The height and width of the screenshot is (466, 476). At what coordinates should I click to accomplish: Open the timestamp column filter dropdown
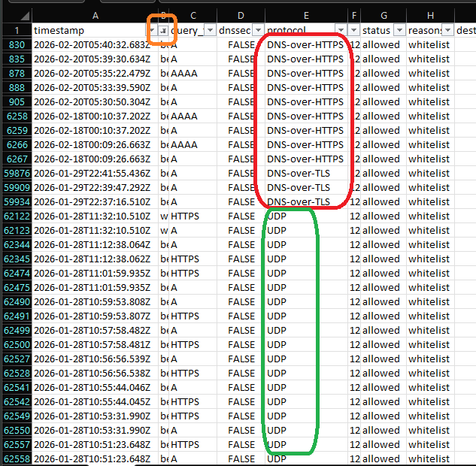151,30
